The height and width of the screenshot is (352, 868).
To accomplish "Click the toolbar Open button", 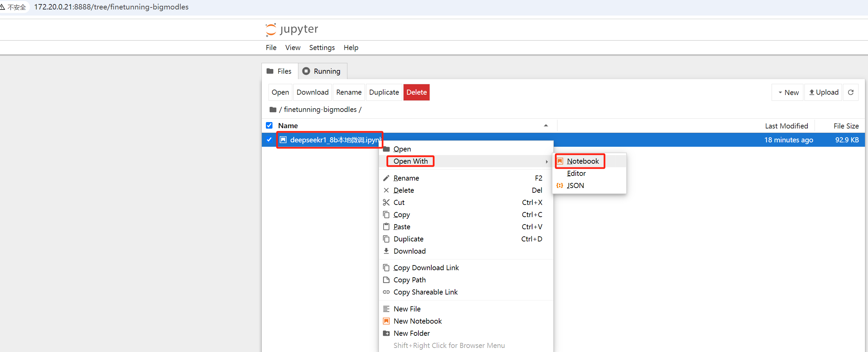I will 280,92.
